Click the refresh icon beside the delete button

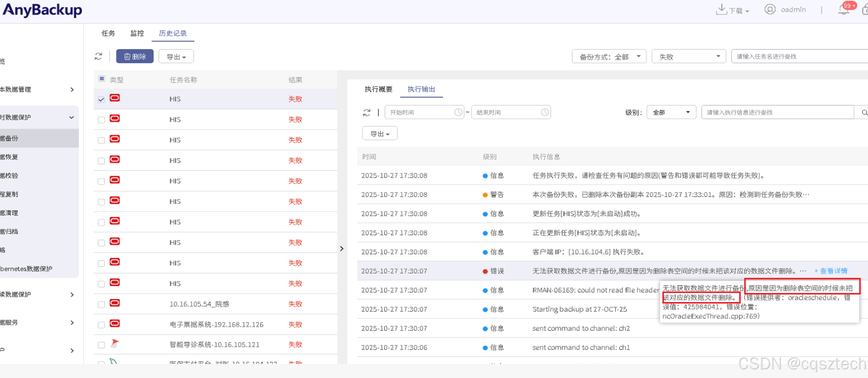pos(98,56)
